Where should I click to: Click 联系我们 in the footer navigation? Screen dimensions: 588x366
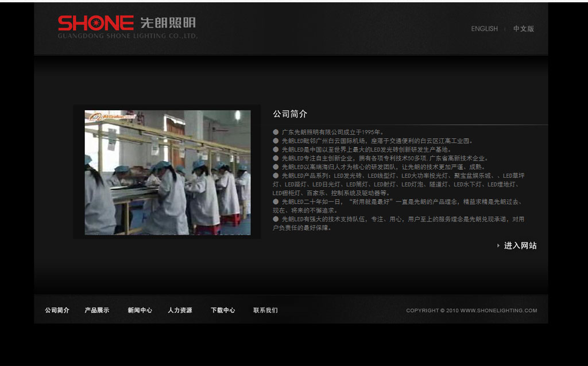(265, 310)
